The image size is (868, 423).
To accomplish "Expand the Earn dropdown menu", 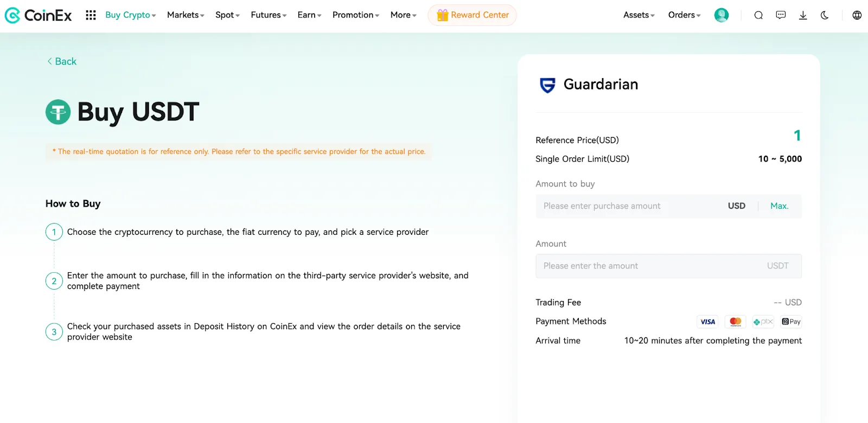I will point(309,15).
